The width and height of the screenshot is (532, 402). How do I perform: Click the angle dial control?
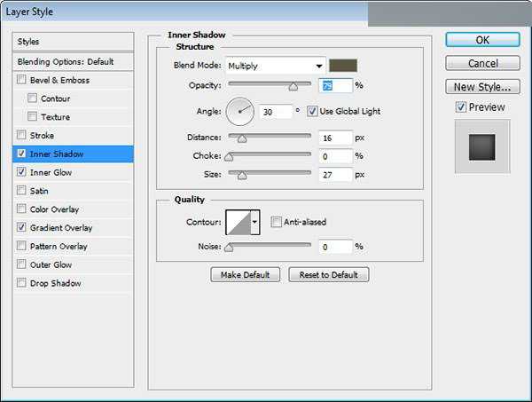(239, 111)
